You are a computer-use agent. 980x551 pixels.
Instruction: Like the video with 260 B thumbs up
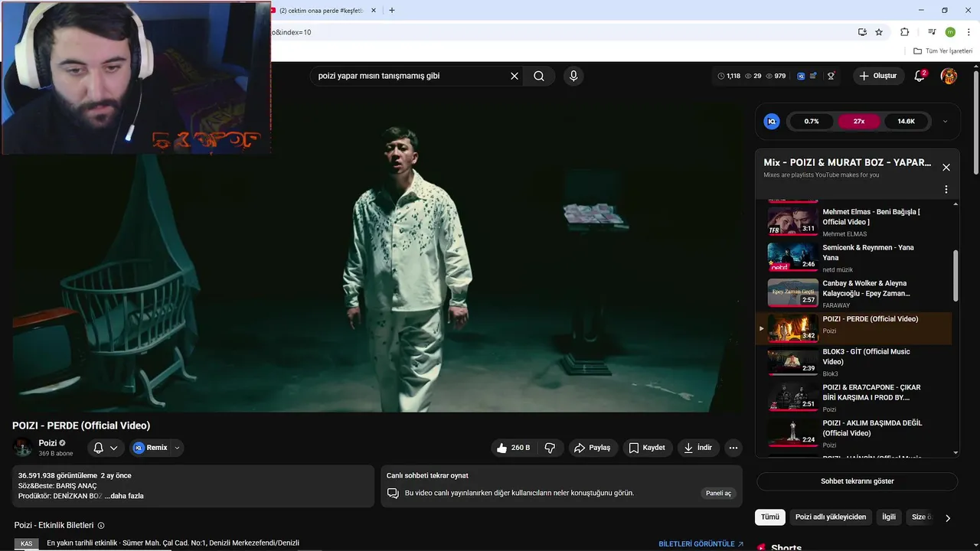513,448
